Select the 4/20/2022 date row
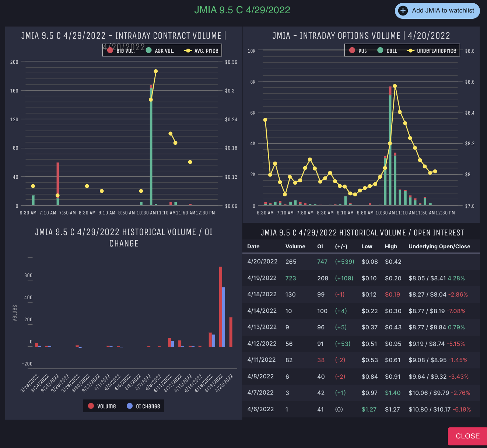The height and width of the screenshot is (448, 487). [x=361, y=262]
